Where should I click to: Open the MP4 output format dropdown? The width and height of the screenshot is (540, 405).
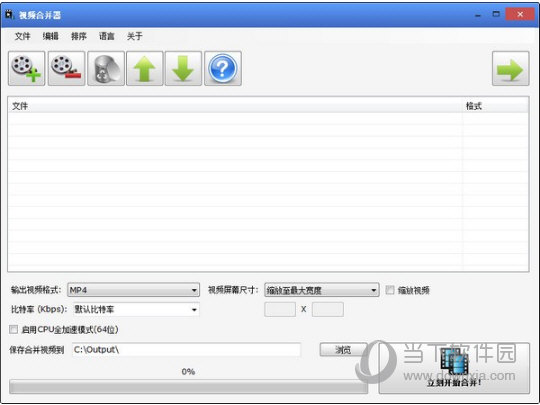tap(133, 290)
